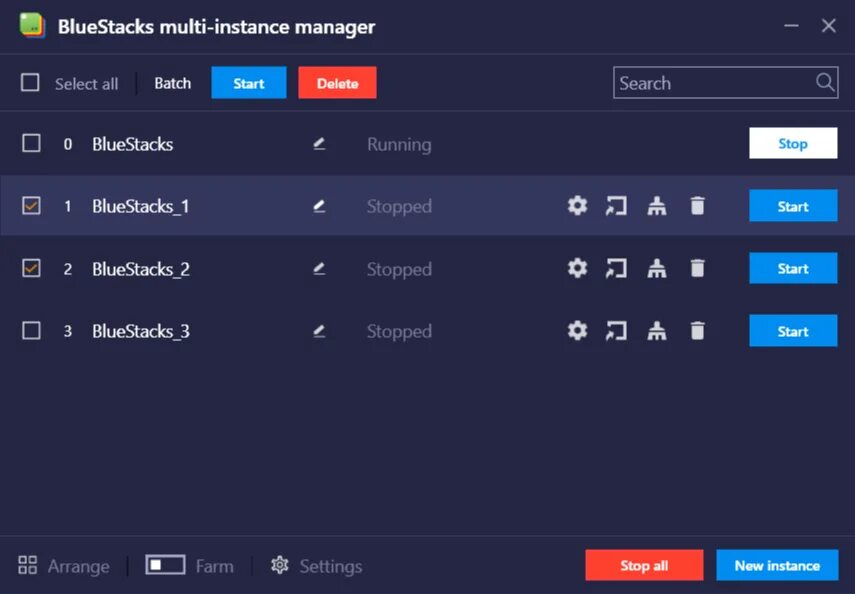Screen dimensions: 855x594
Task: Uncheck the BlueStacks_1 checkbox
Action: coord(31,206)
